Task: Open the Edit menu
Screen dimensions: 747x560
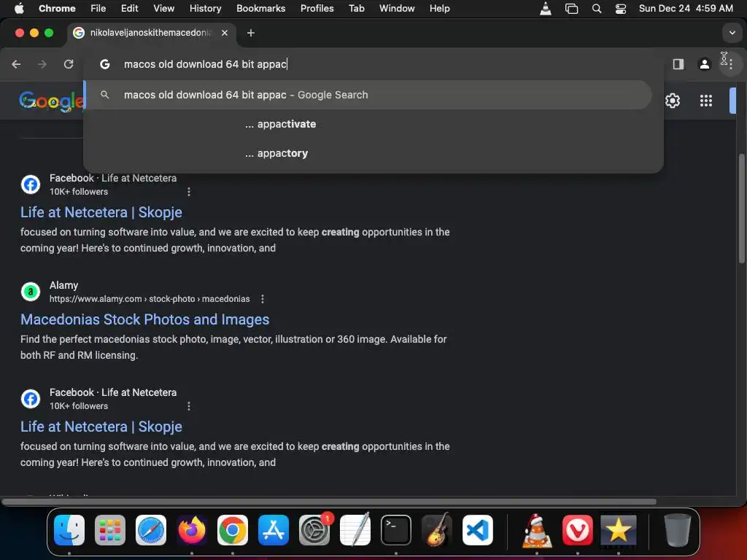Action: point(129,9)
